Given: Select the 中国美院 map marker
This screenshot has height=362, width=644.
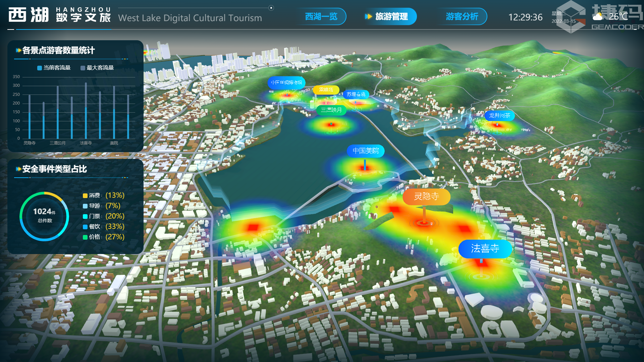Looking at the screenshot, I should pos(366,151).
